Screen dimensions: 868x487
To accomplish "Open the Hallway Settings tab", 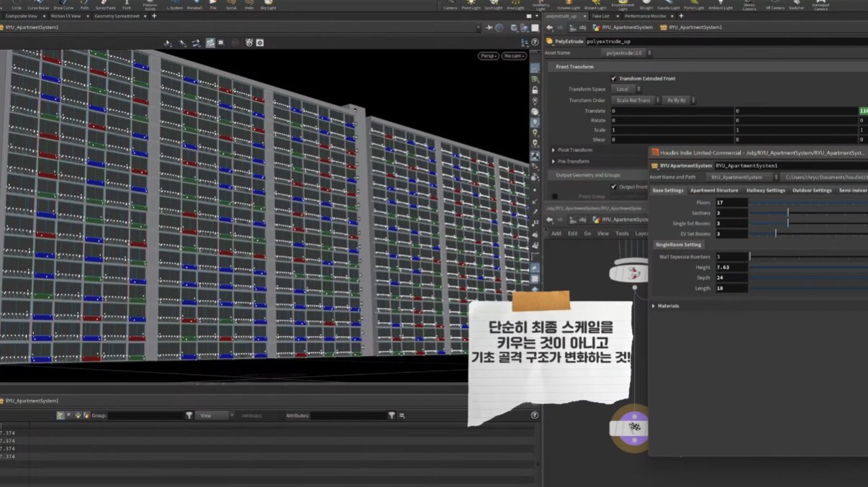I will tap(765, 191).
